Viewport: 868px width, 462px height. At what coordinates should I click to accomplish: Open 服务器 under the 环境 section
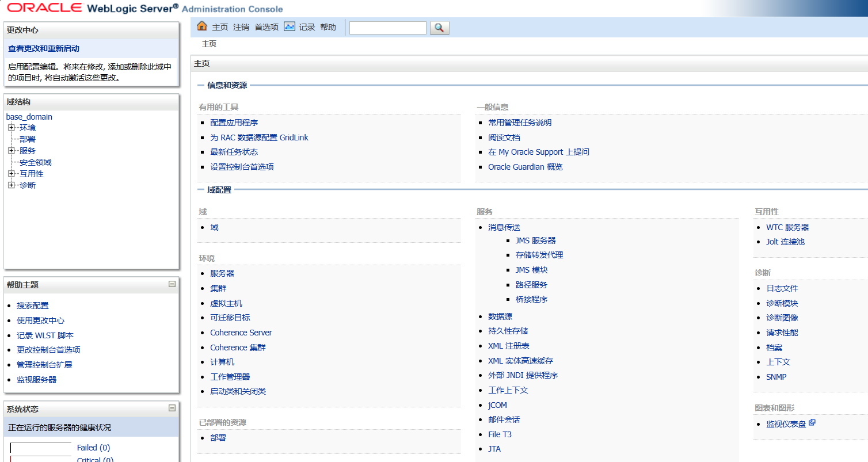pos(222,273)
